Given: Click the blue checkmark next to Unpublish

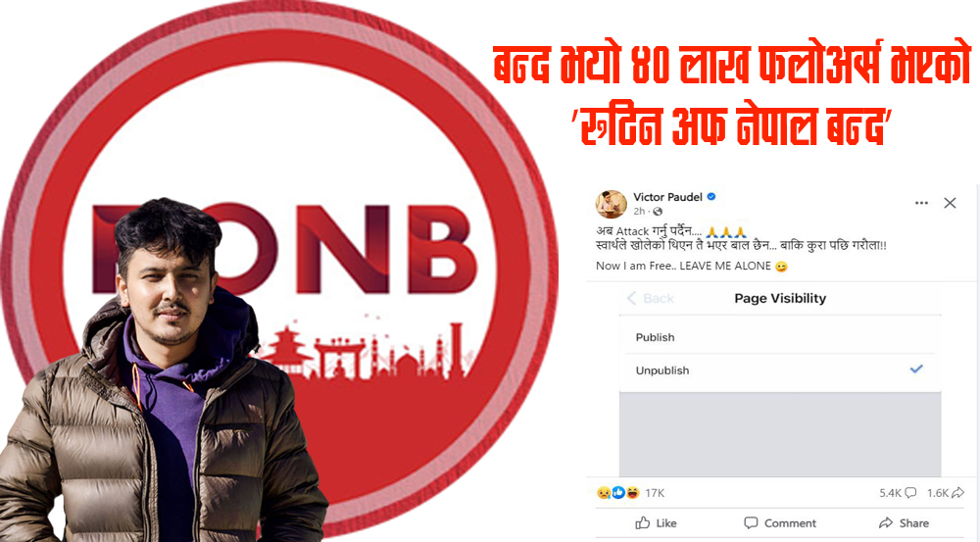Looking at the screenshot, I should point(916,370).
